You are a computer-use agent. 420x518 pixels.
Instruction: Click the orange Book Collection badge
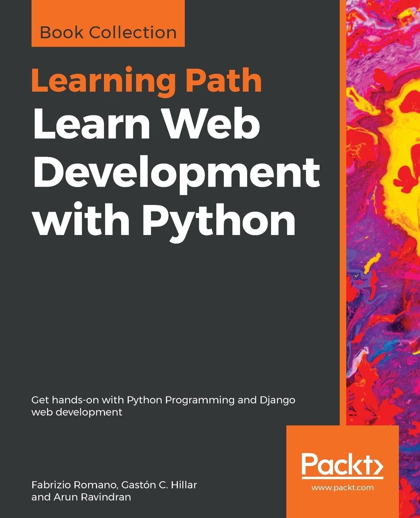point(108,32)
